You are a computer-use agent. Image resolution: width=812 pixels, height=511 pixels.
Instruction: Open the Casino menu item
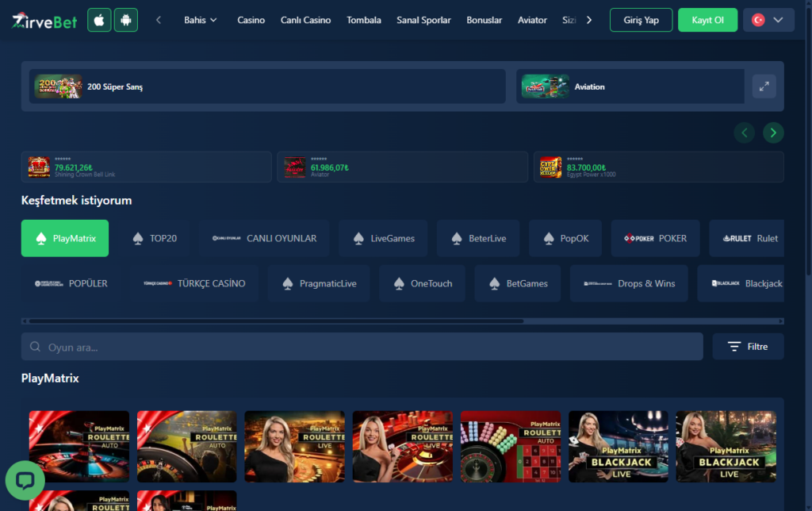[x=251, y=20]
